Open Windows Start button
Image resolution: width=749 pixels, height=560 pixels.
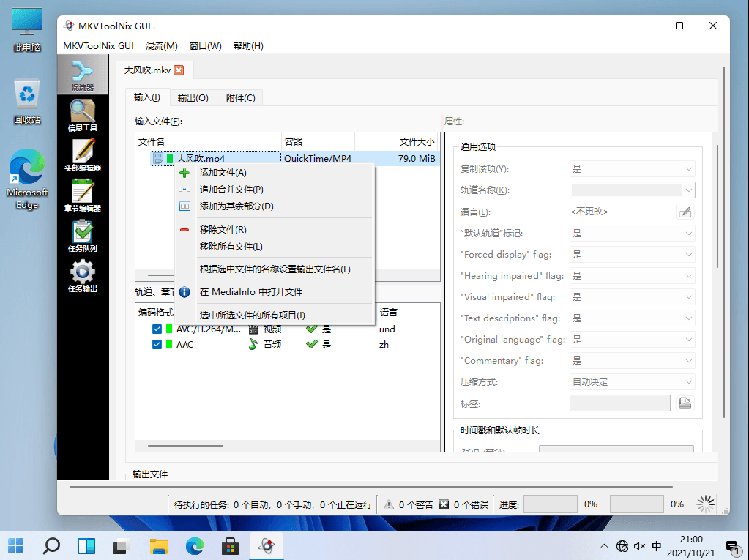point(16,545)
